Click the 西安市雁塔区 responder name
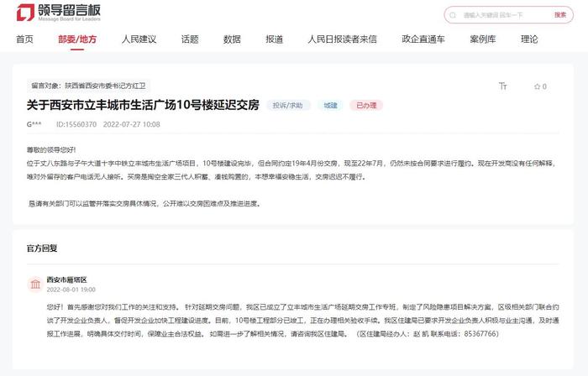The height and width of the screenshot is (376, 588). (66, 279)
